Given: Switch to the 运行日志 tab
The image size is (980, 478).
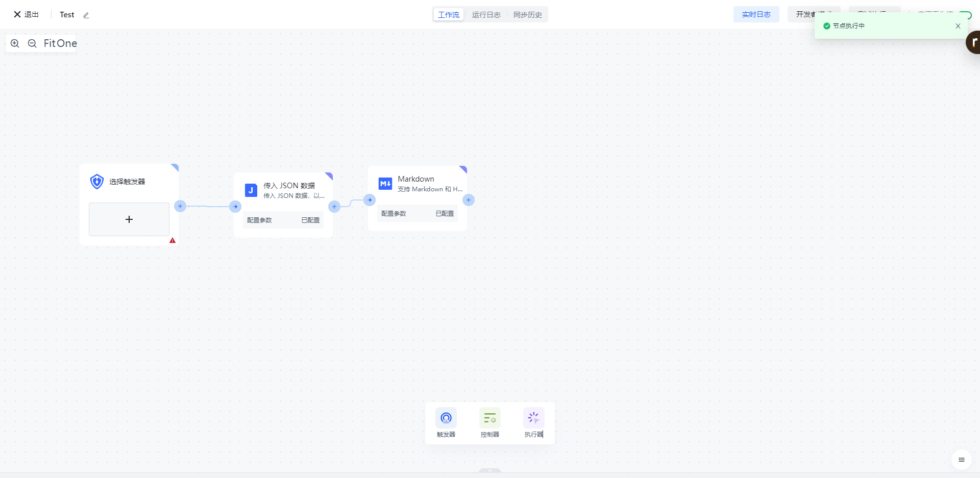Looking at the screenshot, I should 486,15.
